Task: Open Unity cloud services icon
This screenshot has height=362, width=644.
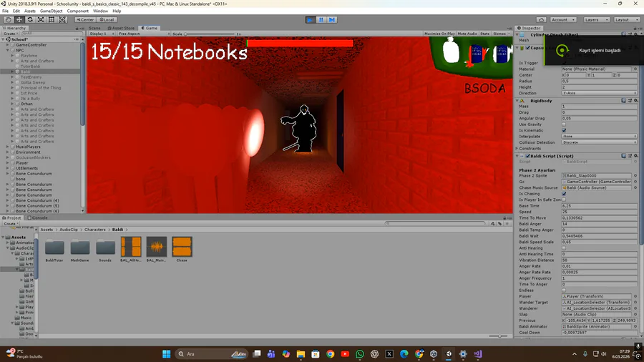Action: coord(542,20)
